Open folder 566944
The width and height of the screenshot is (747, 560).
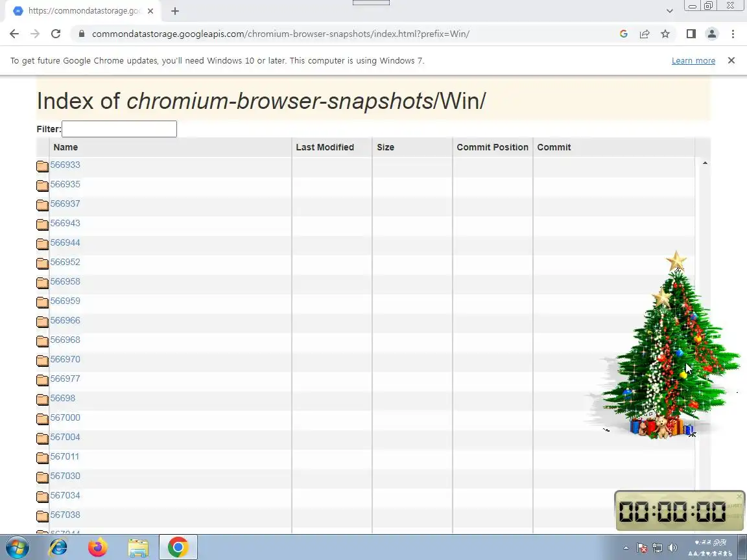[x=65, y=243]
